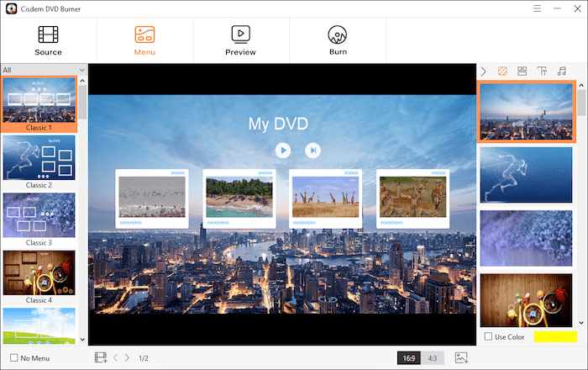Set aspect ratio to 4:3
The image size is (588, 370).
click(x=433, y=358)
